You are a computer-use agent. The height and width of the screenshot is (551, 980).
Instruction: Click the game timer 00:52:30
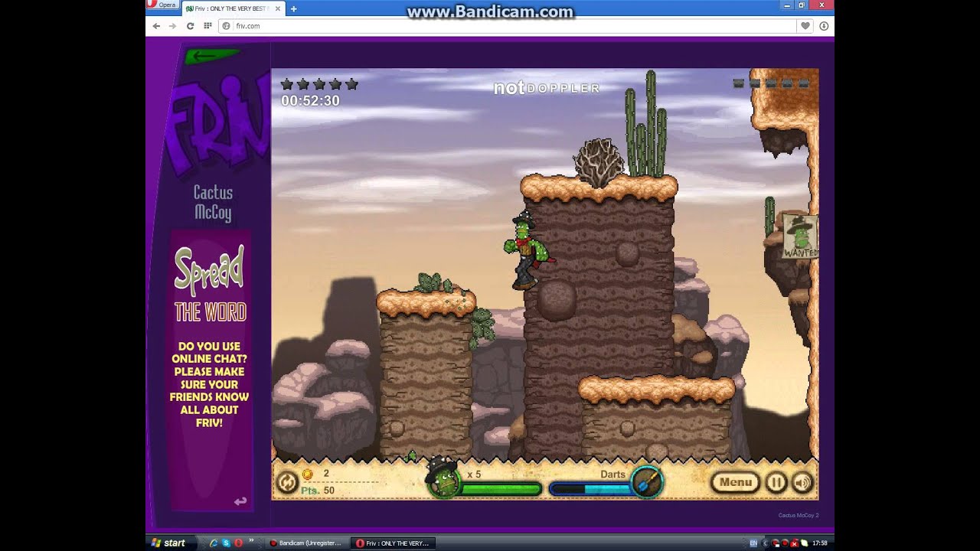coord(310,100)
